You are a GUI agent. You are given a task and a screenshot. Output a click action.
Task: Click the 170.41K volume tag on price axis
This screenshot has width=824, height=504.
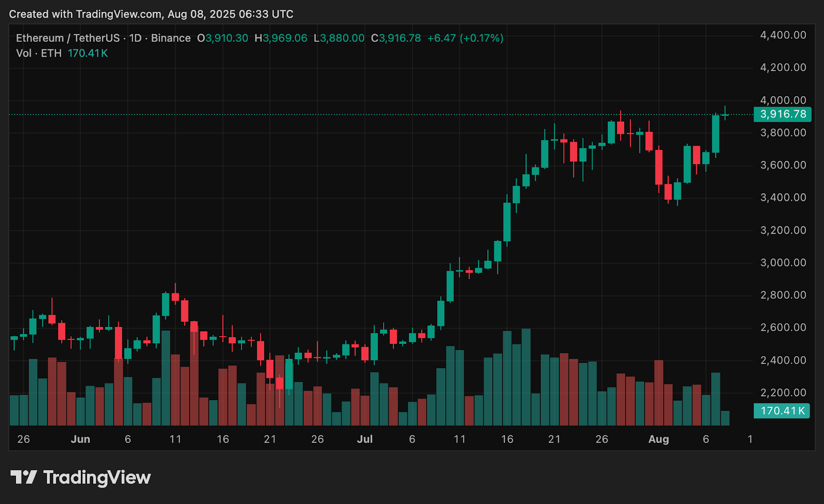tap(782, 411)
